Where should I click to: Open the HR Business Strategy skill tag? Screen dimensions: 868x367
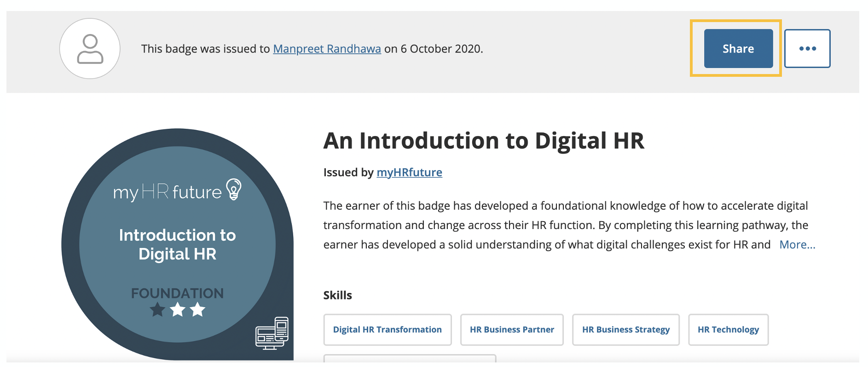tap(625, 330)
